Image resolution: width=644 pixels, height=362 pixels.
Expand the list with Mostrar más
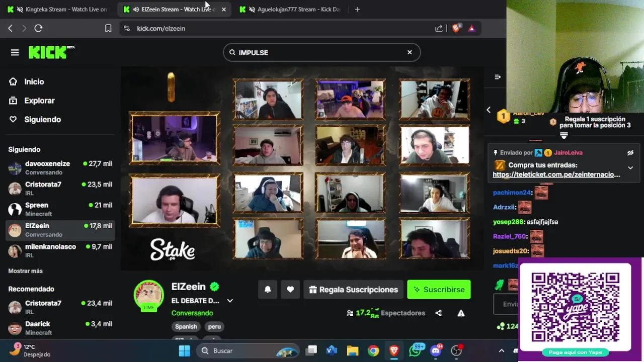point(25,271)
